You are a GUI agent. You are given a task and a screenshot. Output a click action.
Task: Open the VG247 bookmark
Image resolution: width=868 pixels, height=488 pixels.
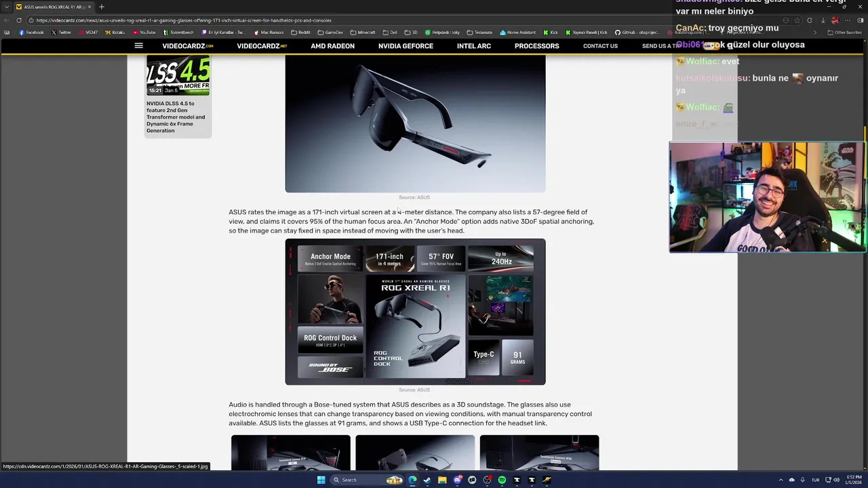click(x=88, y=33)
